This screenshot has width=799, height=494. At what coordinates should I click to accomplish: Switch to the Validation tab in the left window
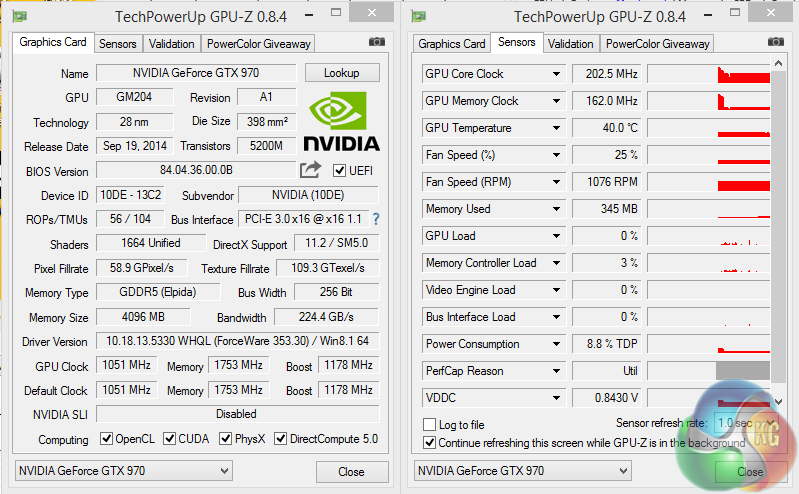tap(171, 44)
